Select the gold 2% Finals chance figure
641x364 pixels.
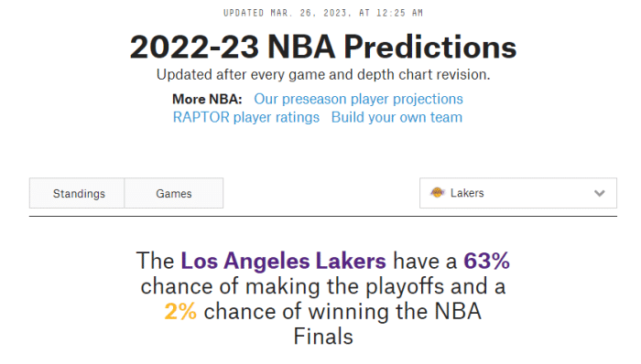(180, 312)
